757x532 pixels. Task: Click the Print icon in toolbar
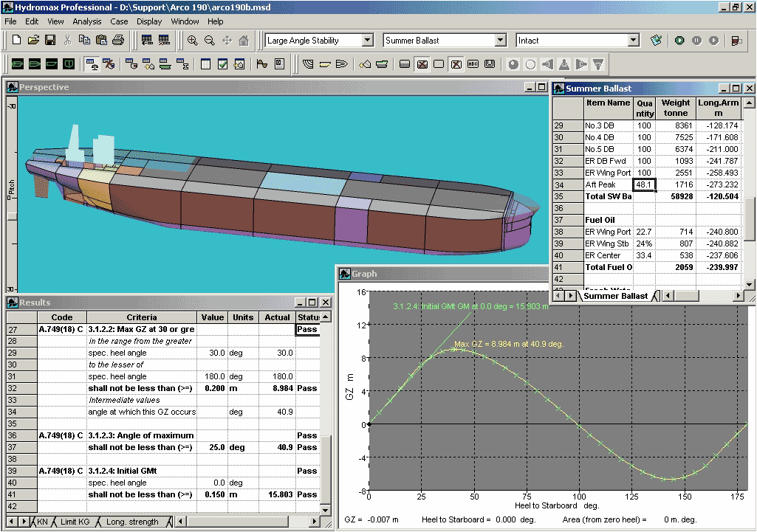(117, 41)
